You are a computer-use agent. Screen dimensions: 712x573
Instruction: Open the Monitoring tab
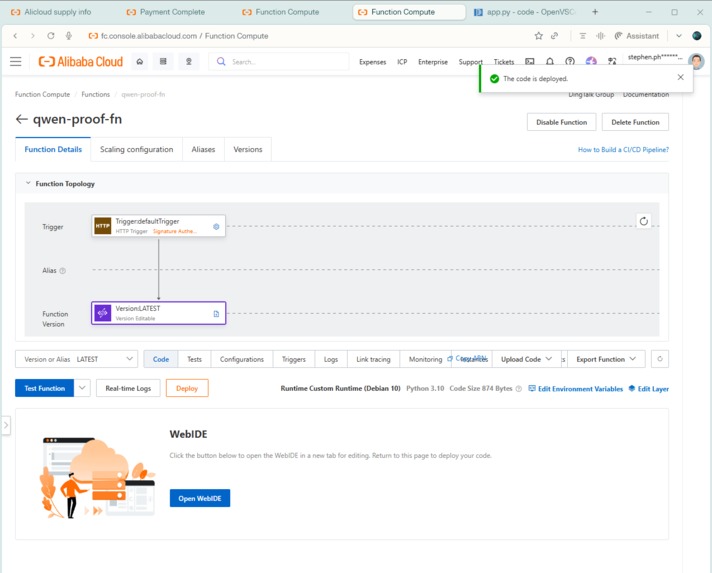tap(425, 359)
